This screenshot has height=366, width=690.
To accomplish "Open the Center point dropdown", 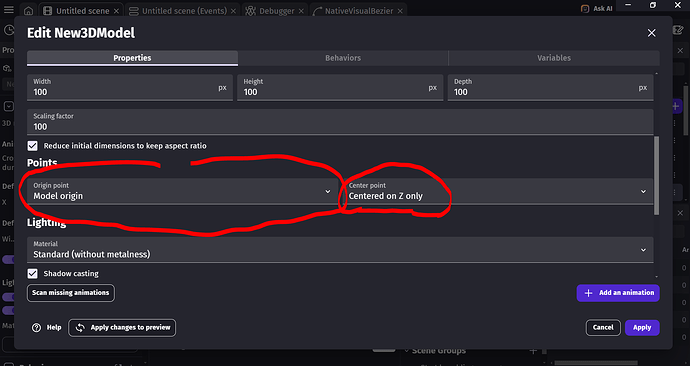I will tap(498, 191).
